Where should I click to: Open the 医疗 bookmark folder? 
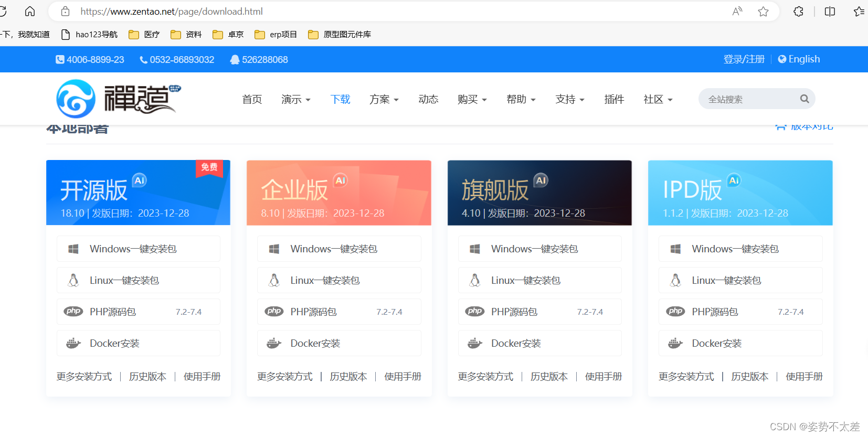pos(144,35)
